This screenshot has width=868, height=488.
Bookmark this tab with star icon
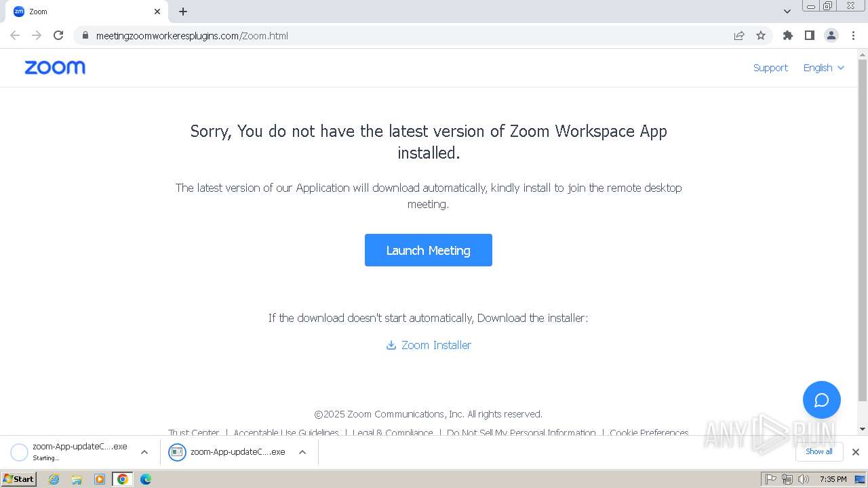tap(761, 35)
